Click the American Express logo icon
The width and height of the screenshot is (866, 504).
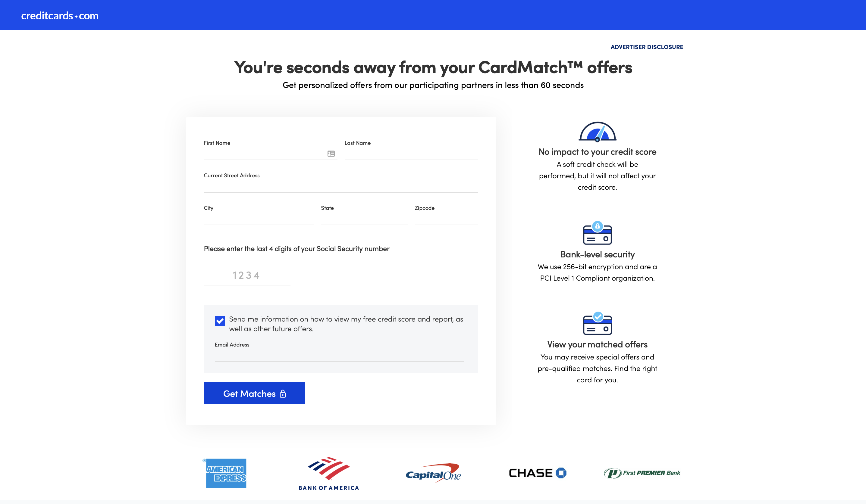click(226, 473)
